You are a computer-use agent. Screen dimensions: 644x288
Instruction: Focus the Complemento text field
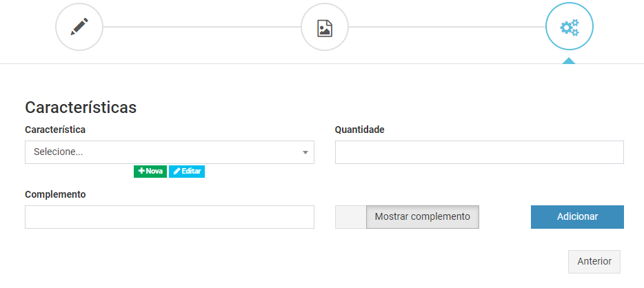coord(170,217)
